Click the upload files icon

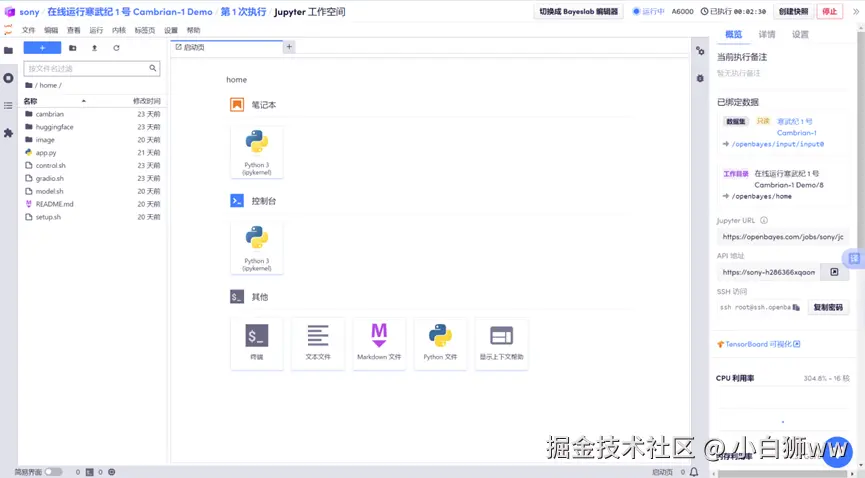(x=94, y=48)
